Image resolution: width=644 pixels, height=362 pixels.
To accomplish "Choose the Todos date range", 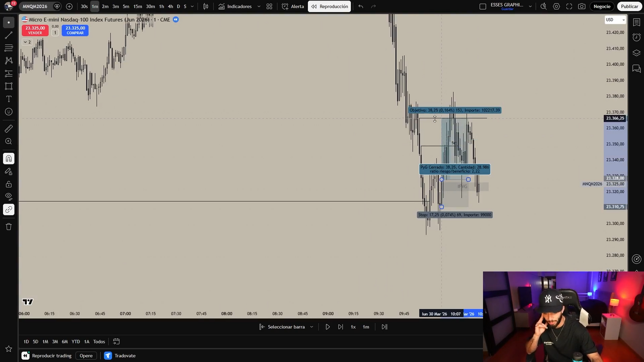I will click(99, 342).
